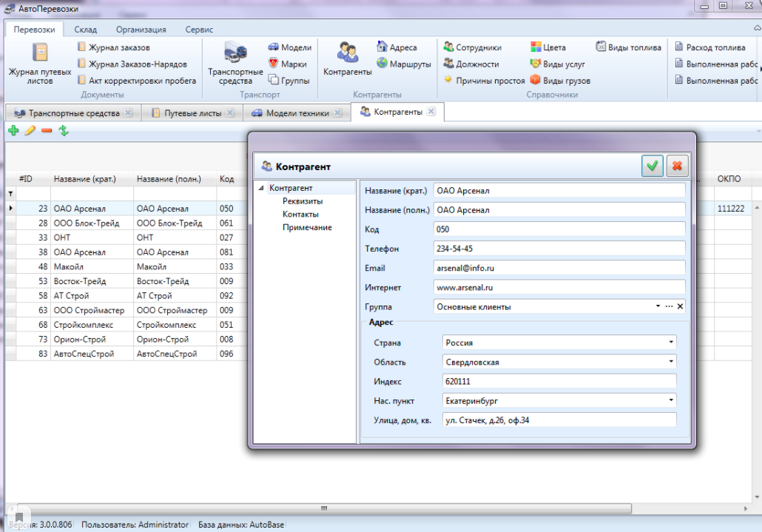The height and width of the screenshot is (532, 762).
Task: Open Журнал Заказов-Нарядов in the ribbon
Action: click(132, 64)
